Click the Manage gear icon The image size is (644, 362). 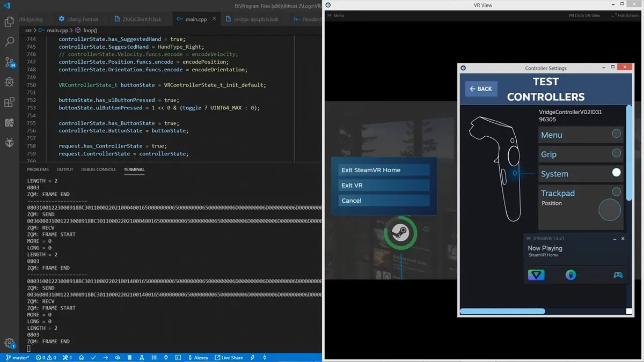tap(9, 343)
